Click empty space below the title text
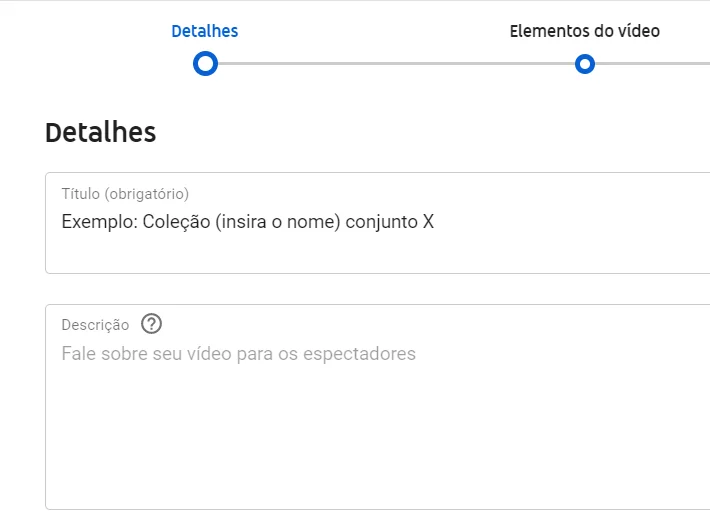Image resolution: width=710 pixels, height=511 pixels. point(378,253)
